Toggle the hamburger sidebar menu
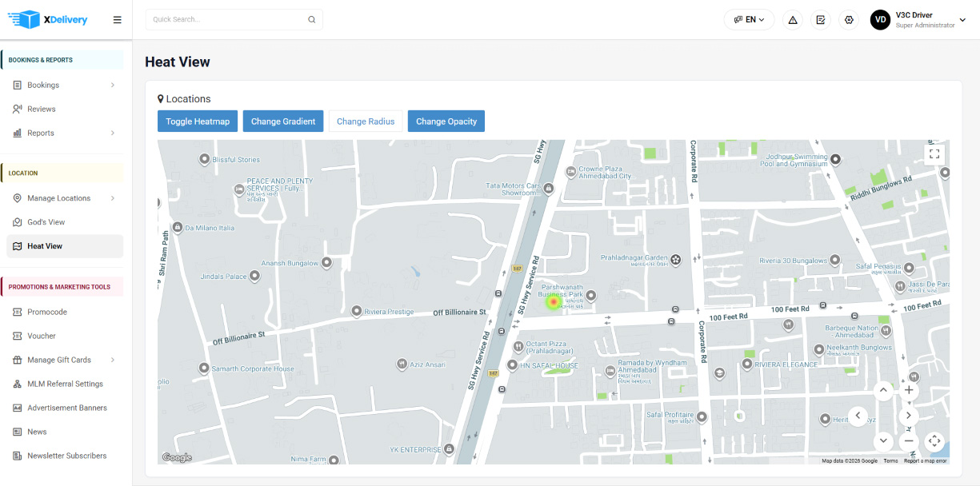 coord(118,20)
